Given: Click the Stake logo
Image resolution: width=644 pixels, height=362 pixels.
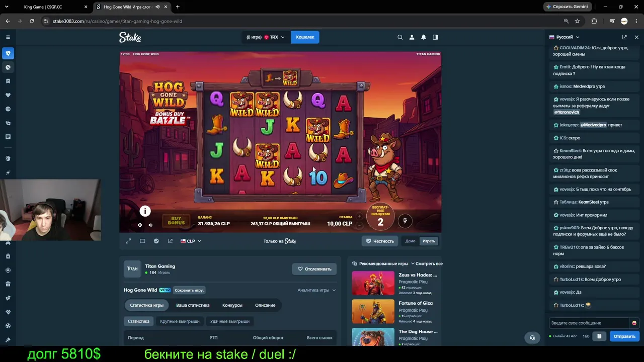Looking at the screenshot, I should point(130,37).
